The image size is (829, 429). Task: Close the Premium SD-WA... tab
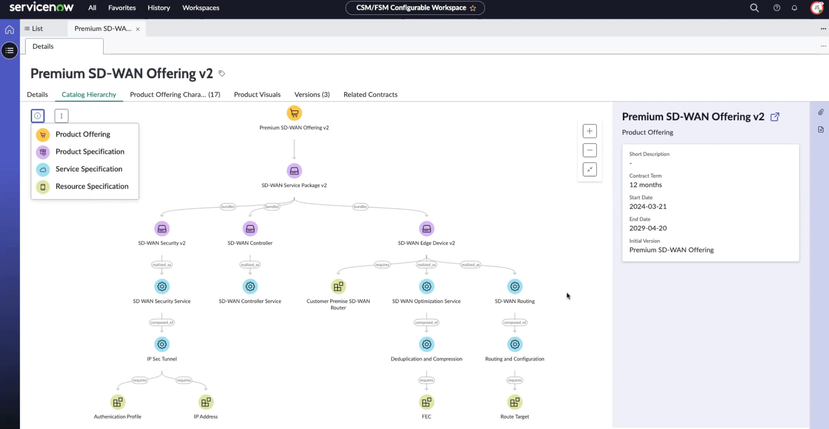click(138, 29)
